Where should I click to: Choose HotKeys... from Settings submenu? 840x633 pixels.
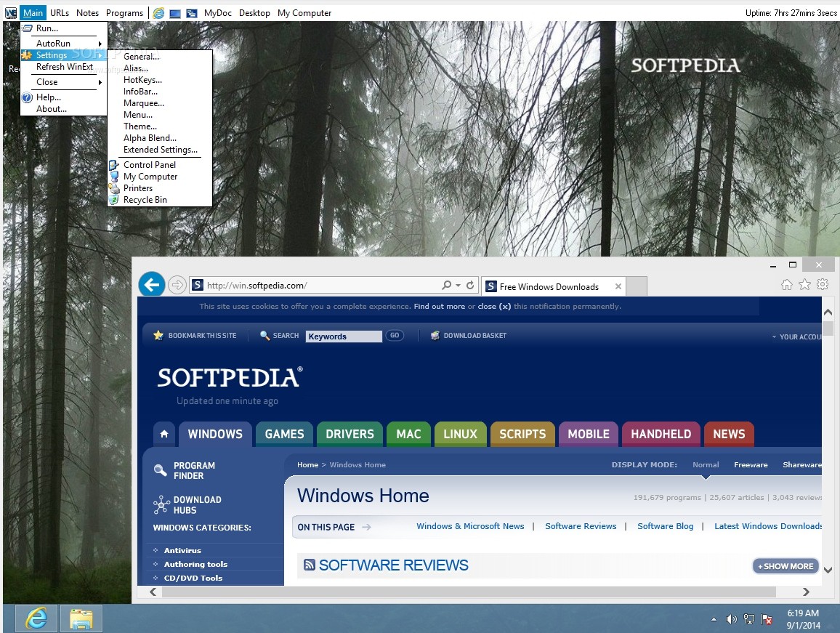142,80
